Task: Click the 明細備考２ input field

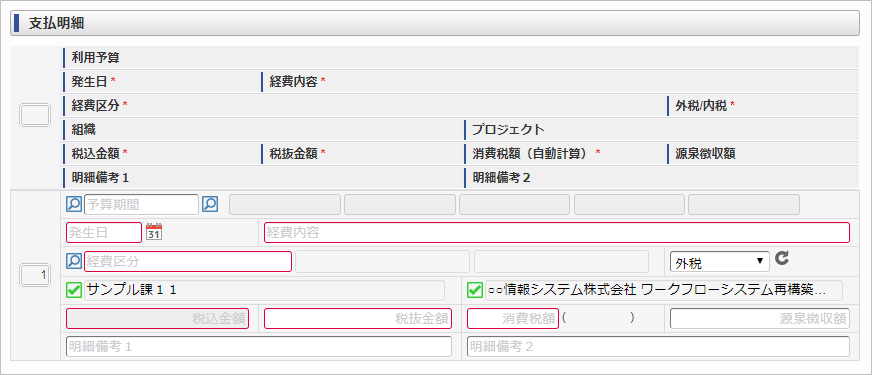Action: point(658,346)
